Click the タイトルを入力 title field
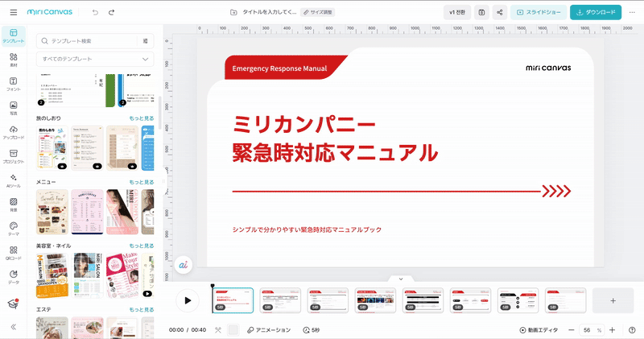 coord(270,12)
